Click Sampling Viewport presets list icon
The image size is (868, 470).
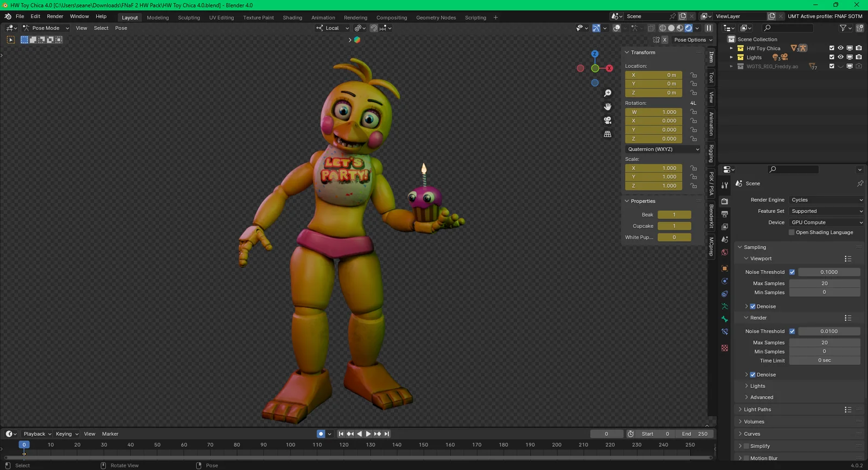tap(848, 259)
